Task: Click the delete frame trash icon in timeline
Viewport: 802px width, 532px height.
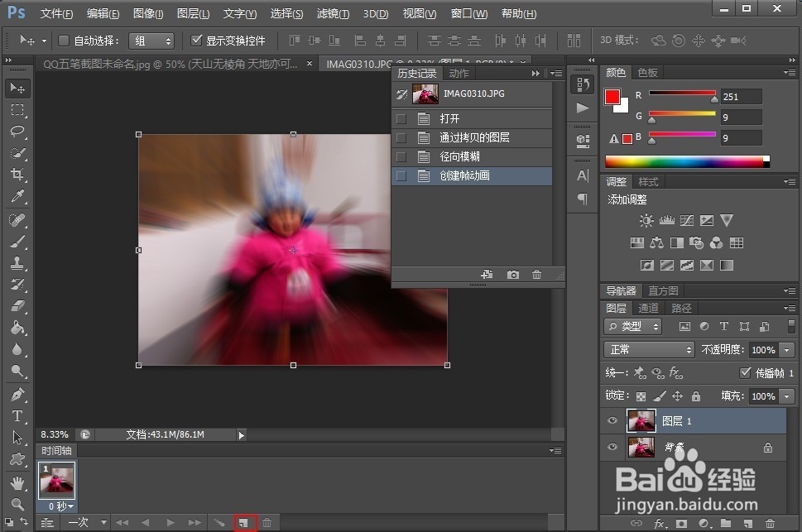Action: point(266,522)
